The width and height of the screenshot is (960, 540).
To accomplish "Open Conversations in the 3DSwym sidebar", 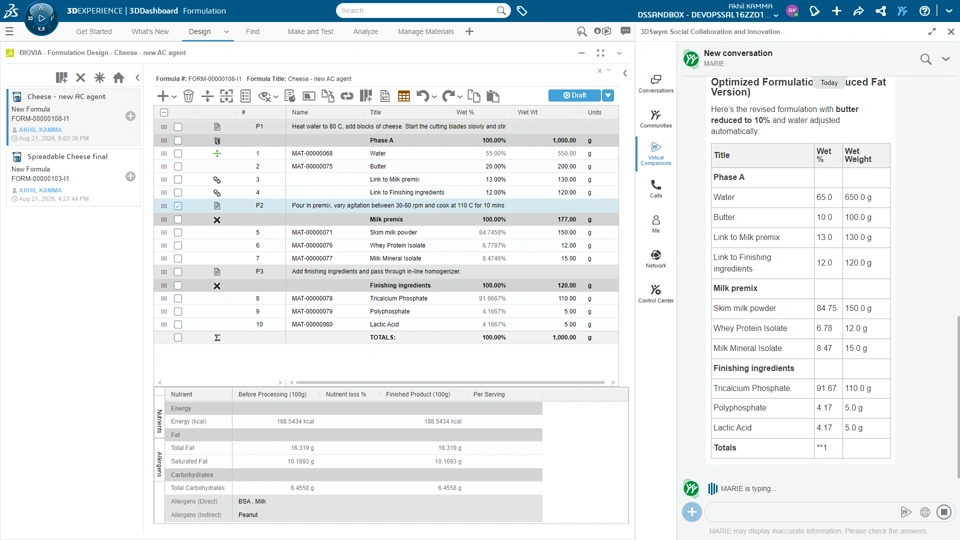I will (x=656, y=84).
